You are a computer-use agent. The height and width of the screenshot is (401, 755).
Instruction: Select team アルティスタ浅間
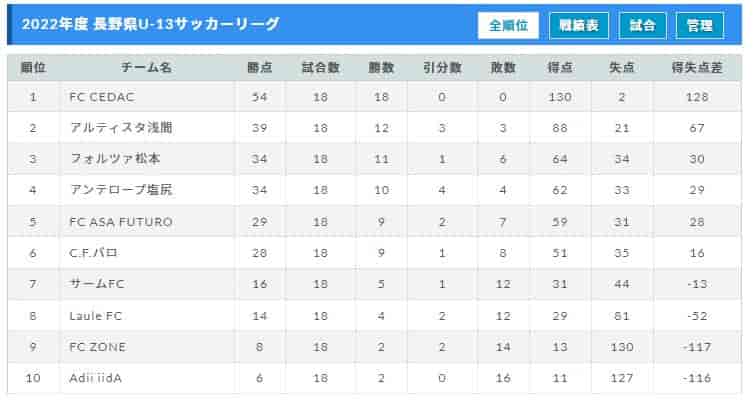[x=122, y=128]
